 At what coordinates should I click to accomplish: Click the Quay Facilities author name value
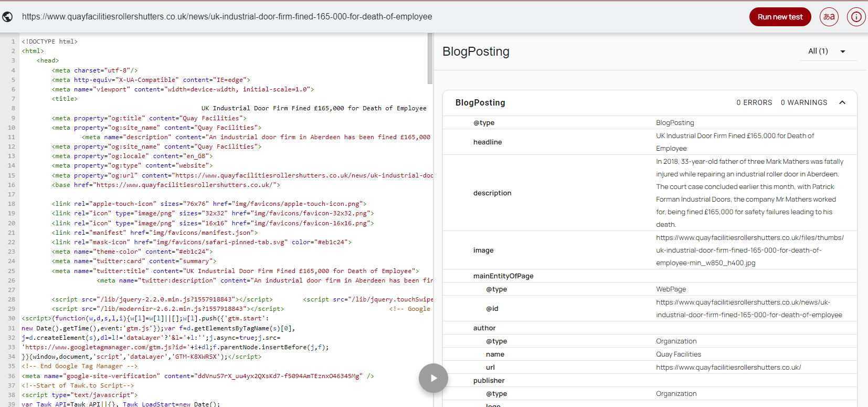[678, 354]
